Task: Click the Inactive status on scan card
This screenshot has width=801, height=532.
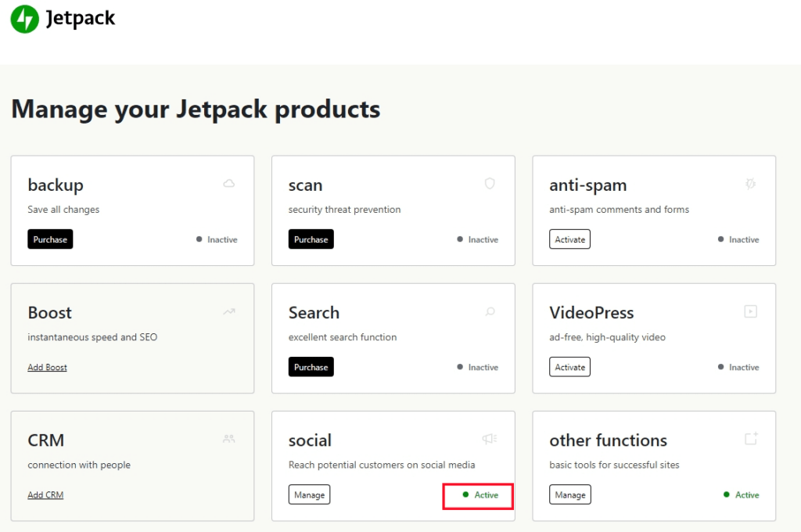Action: tap(478, 239)
